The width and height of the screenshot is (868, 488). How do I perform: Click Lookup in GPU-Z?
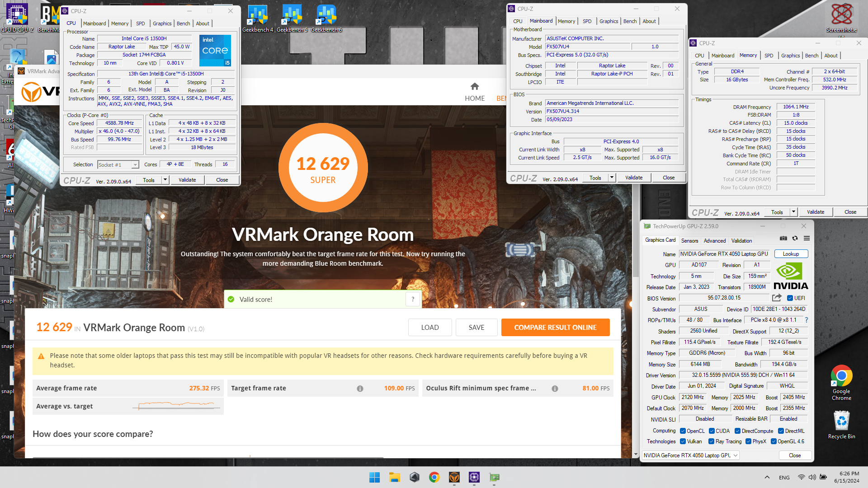(791, 254)
